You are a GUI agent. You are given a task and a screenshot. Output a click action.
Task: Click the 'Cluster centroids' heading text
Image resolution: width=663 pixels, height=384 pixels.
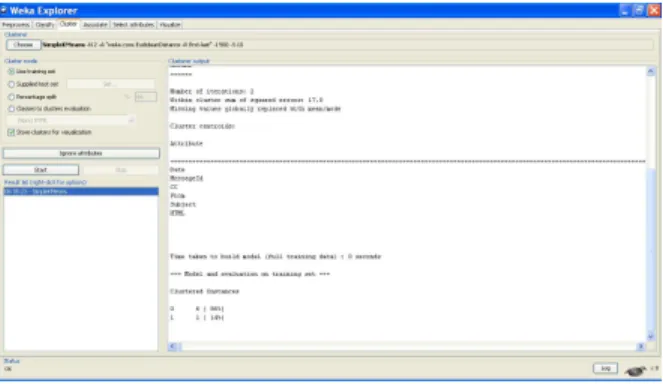click(x=202, y=126)
